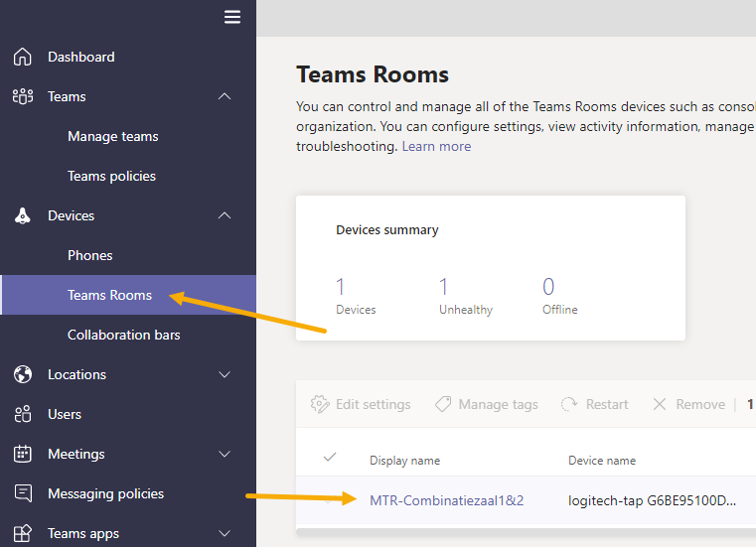Click the Users icon in sidebar
Screen dimensions: 756x547
tap(23, 414)
